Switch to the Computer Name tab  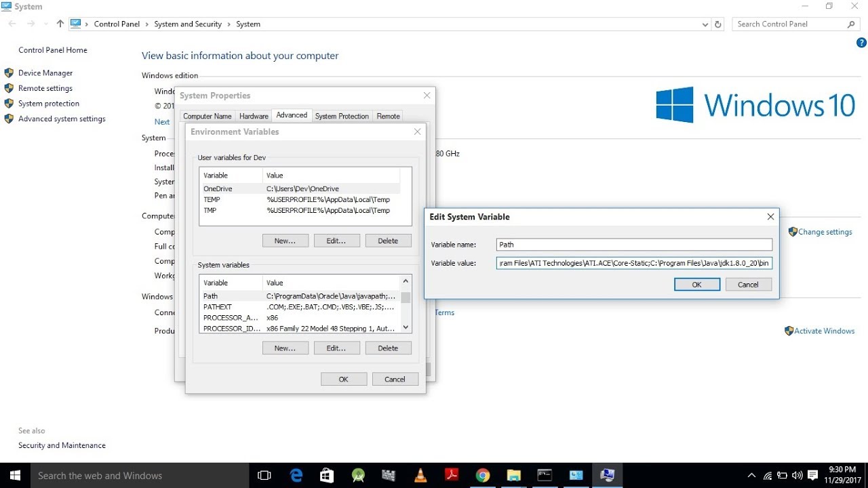point(208,116)
